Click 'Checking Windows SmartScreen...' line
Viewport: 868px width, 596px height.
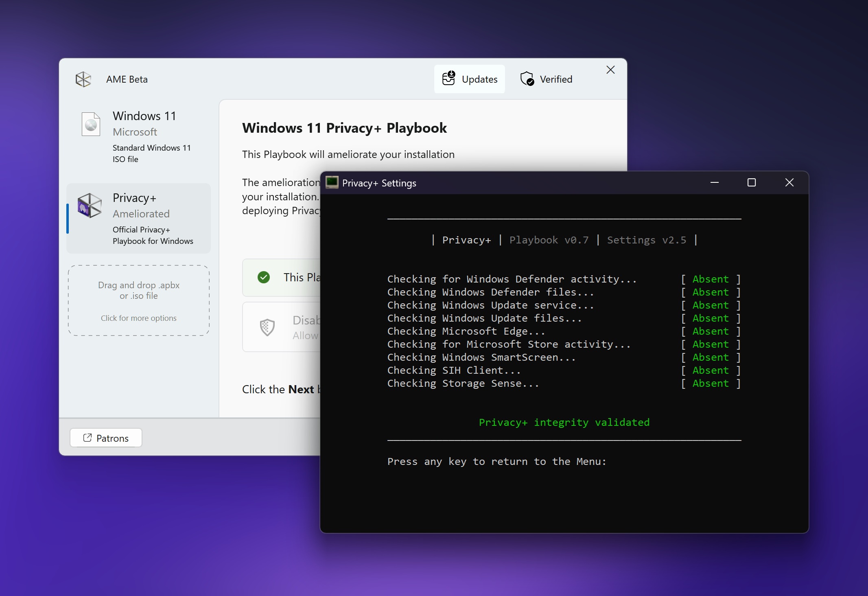click(481, 357)
